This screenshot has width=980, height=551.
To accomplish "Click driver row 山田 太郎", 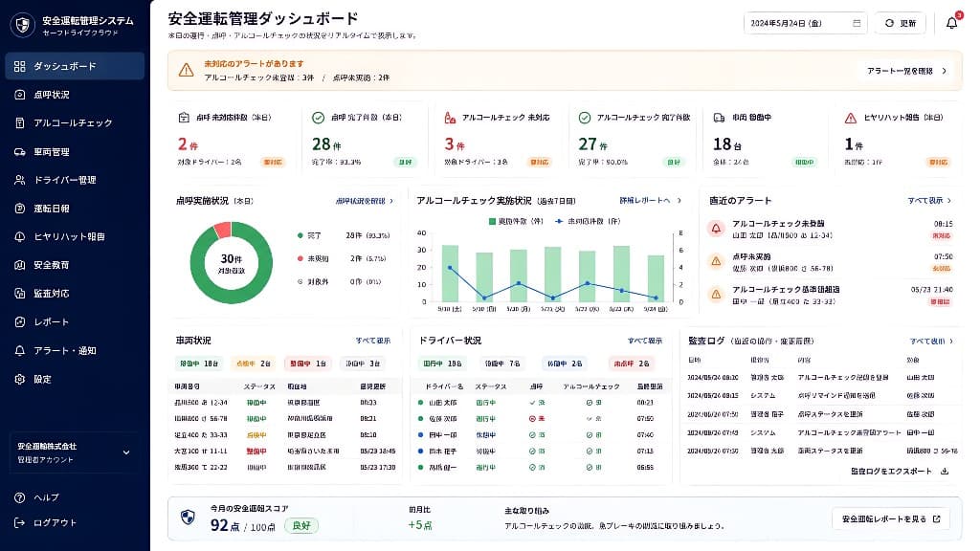I will tap(540, 403).
